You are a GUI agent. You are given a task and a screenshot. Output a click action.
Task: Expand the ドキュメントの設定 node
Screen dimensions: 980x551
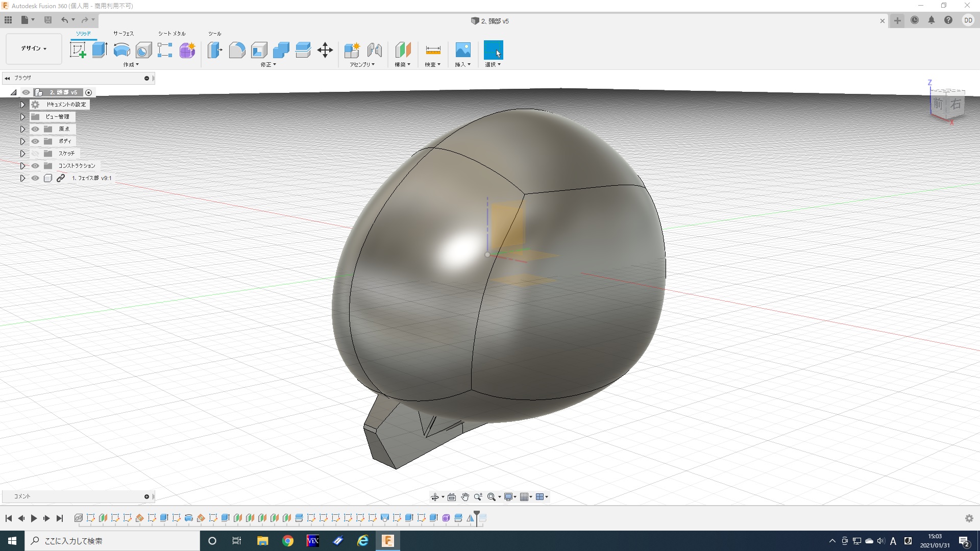22,105
